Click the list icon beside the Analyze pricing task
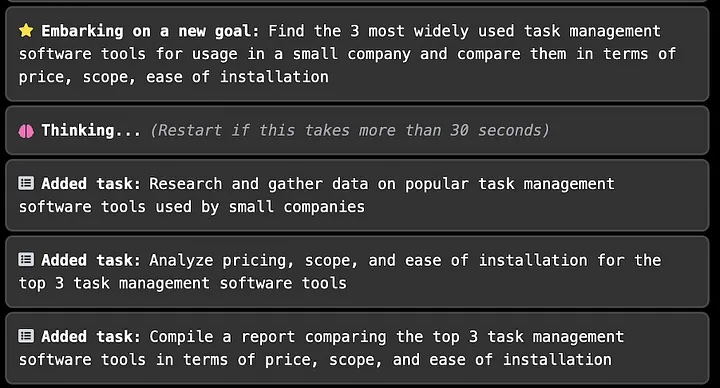Screen dimensions: 720x388 (x=26, y=260)
